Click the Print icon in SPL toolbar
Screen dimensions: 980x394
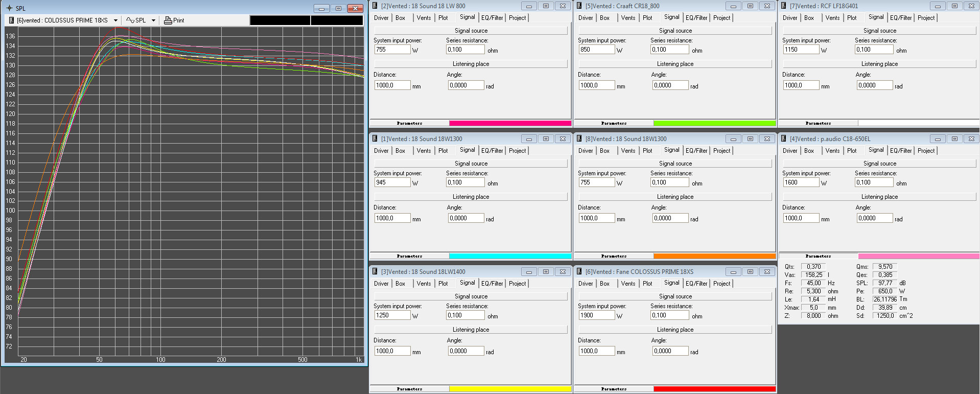tap(168, 20)
